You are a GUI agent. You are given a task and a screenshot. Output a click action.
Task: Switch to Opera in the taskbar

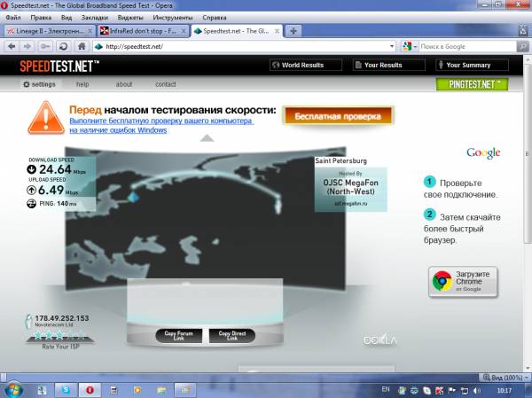tap(90, 390)
